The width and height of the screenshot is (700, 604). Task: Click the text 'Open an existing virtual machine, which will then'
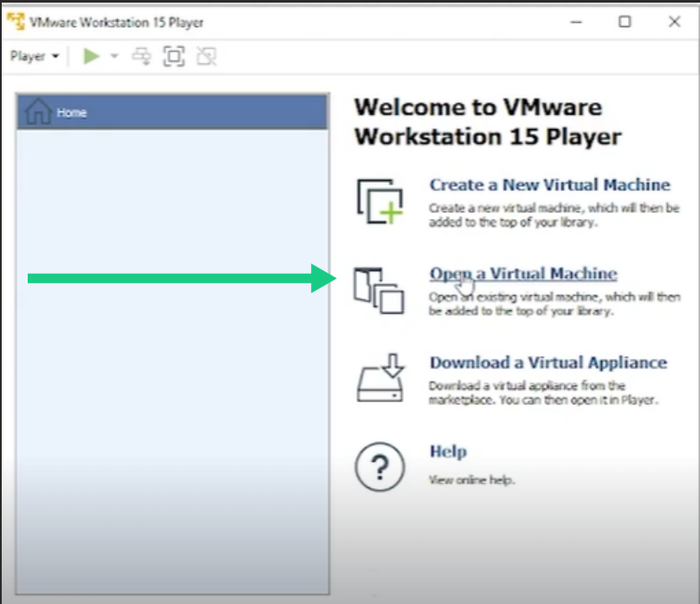click(554, 297)
